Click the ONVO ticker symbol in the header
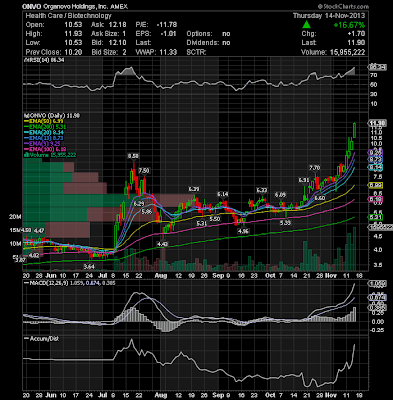Screen dimensions: 393x400 click(x=32, y=6)
